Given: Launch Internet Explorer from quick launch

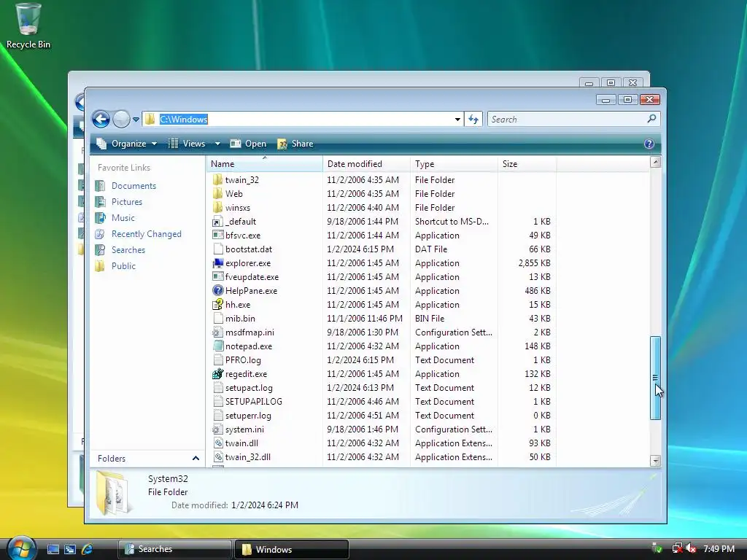Looking at the screenshot, I should [88, 549].
